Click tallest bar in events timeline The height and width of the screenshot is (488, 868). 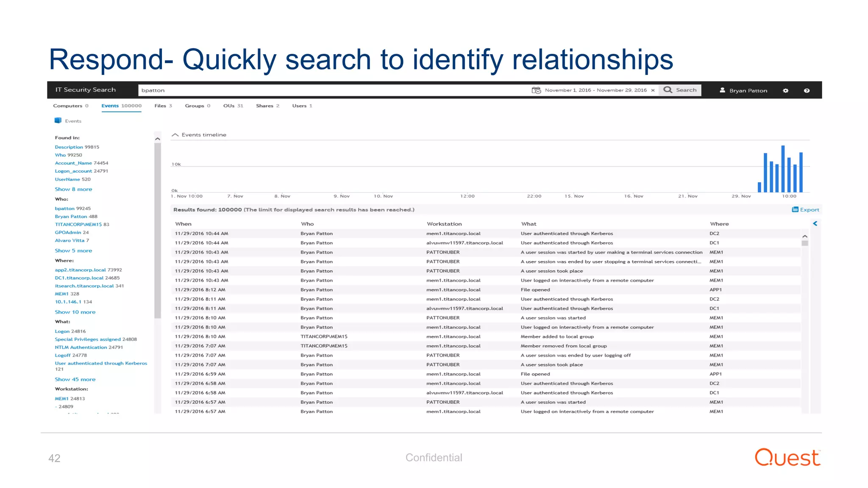pos(783,169)
